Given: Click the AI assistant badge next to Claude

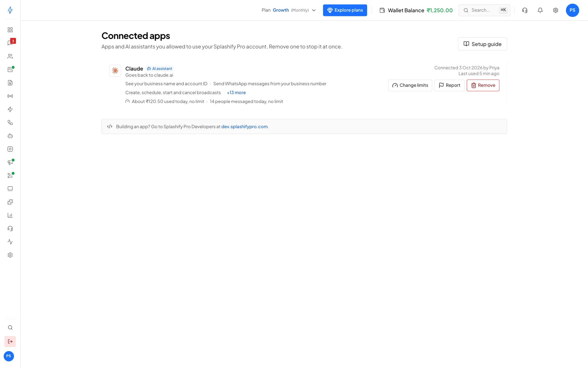Looking at the screenshot, I should pos(160,69).
